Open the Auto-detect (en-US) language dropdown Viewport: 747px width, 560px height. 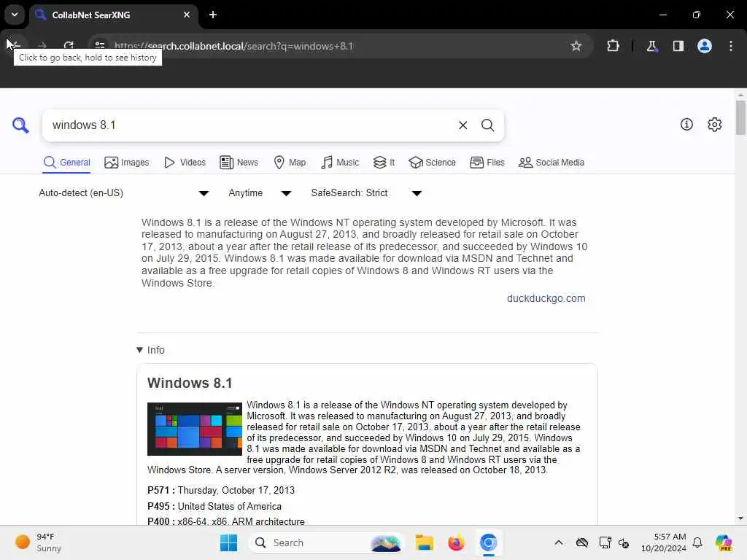pos(123,192)
